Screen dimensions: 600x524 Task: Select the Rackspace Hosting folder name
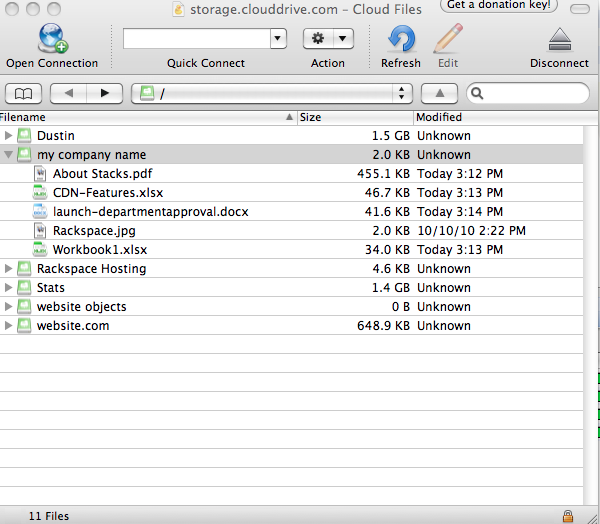[x=91, y=269]
